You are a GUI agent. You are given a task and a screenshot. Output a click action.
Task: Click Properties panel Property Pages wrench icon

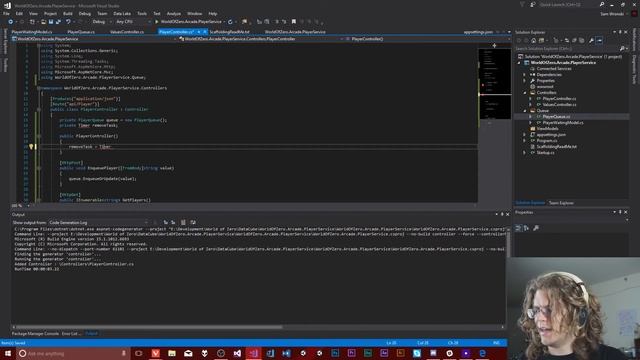pyautogui.click(x=536, y=228)
